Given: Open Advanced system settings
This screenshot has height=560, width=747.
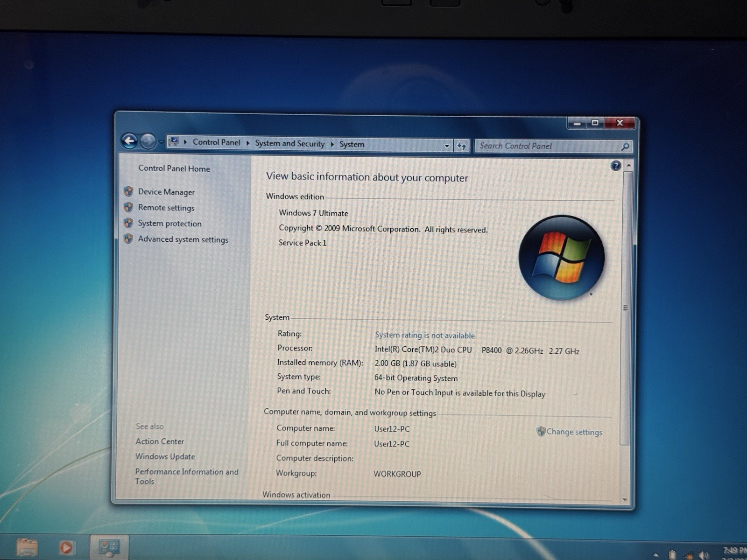Looking at the screenshot, I should click(x=183, y=239).
